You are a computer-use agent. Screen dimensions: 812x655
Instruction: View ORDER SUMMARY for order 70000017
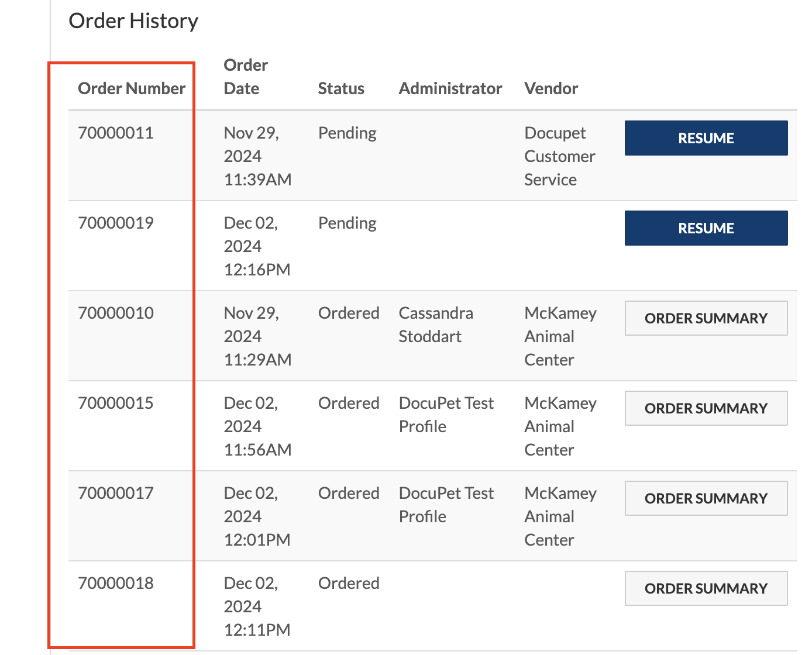click(706, 498)
